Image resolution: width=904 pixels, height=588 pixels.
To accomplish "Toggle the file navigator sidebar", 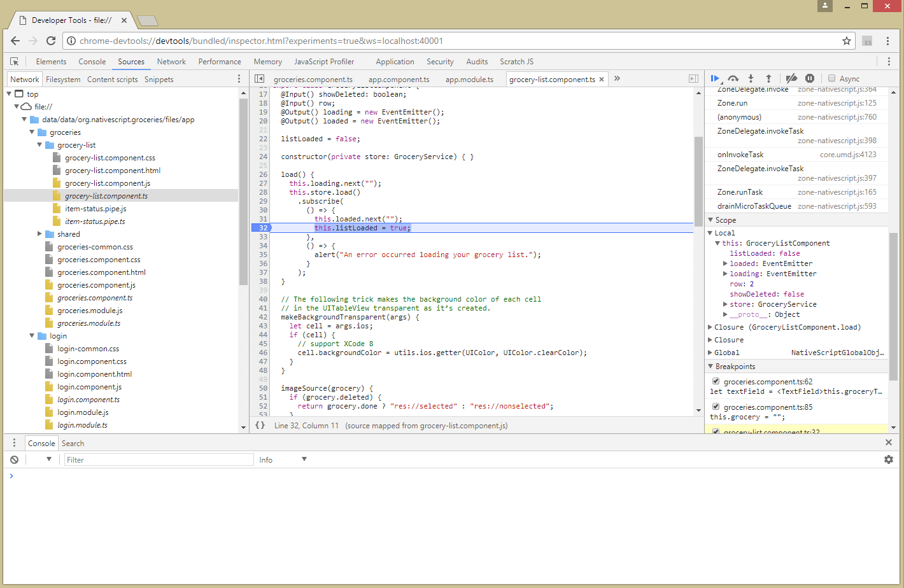I will click(259, 79).
